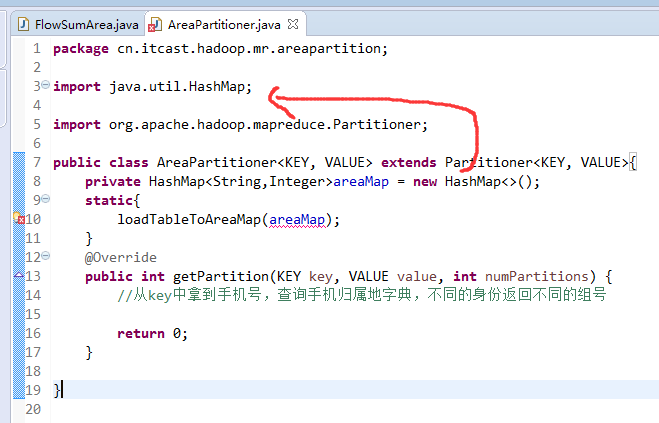
Task: Place cursor after closing brace on line 19
Action: tap(62, 390)
